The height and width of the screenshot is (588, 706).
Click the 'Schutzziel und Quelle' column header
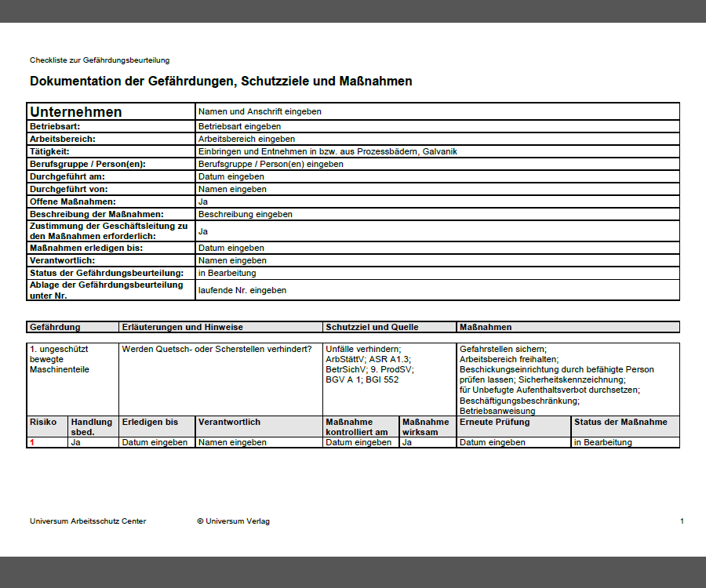(390, 328)
